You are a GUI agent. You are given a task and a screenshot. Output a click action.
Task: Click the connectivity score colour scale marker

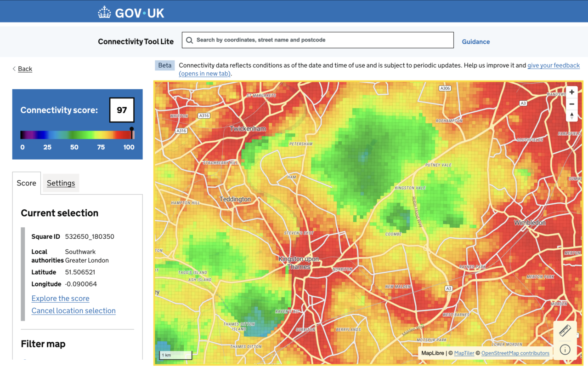[132, 133]
